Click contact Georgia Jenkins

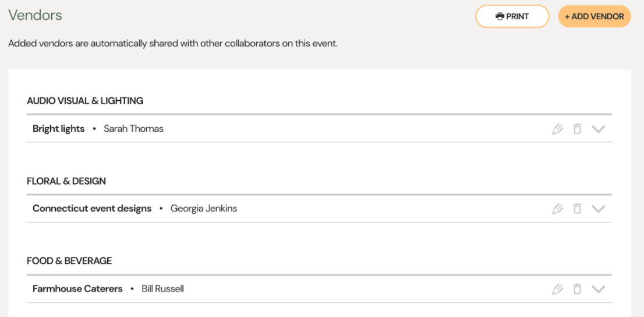pyautogui.click(x=204, y=209)
